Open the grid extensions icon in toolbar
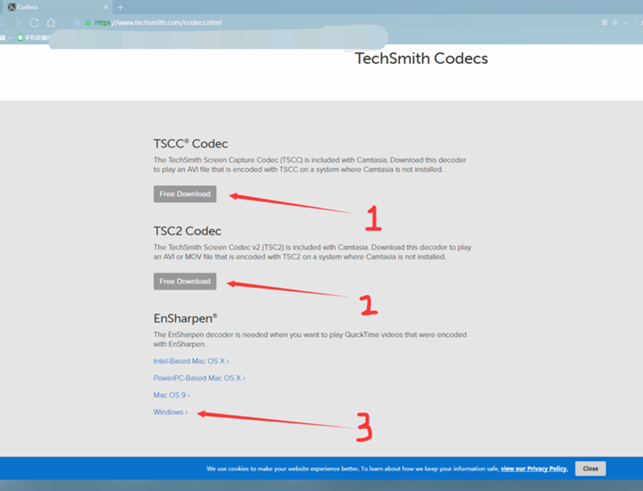643x491 pixels. tap(604, 23)
